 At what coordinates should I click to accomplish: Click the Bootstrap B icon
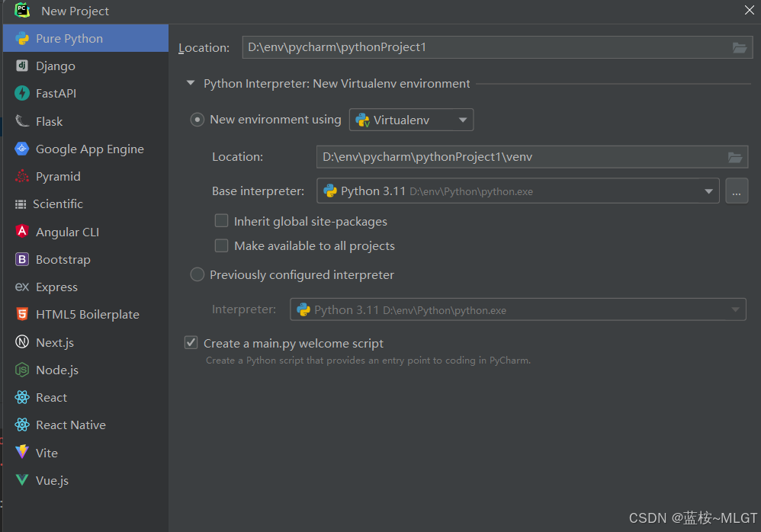click(x=22, y=259)
